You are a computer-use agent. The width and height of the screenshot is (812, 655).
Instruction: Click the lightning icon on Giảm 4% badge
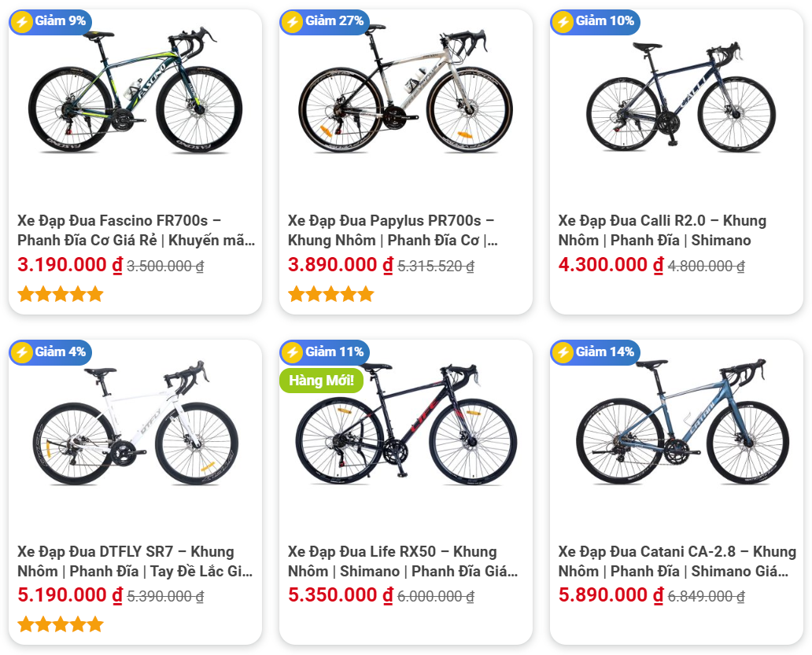(x=22, y=353)
